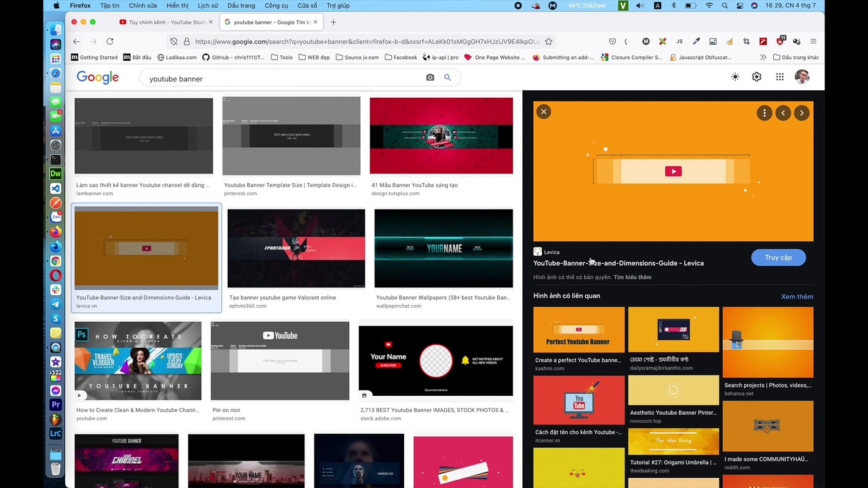Viewport: 868px width, 488px height.
Task: Open the Dấu trang menu
Action: (241, 5)
